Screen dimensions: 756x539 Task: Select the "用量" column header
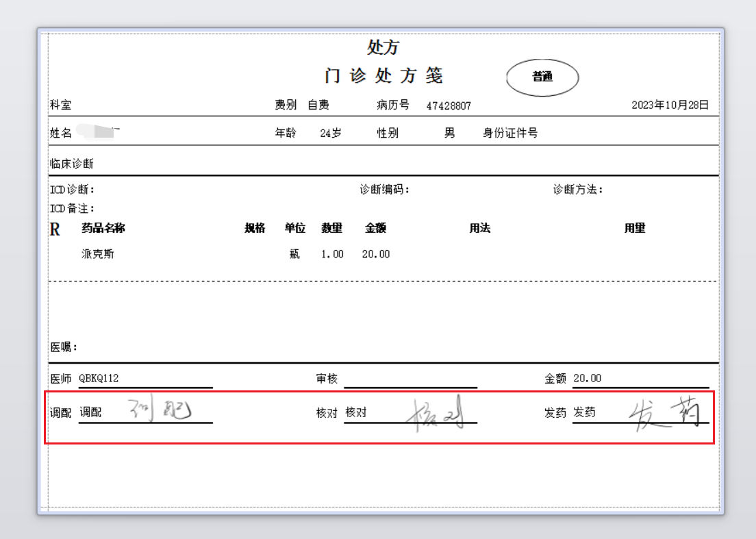(635, 228)
